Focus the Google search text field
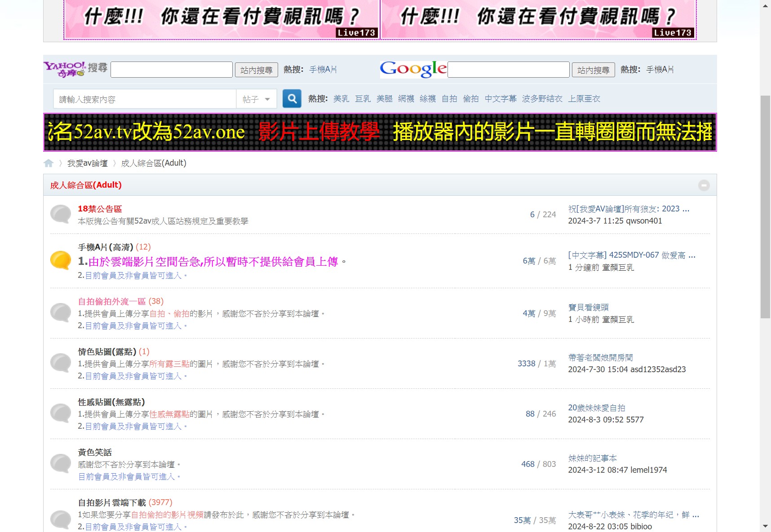 (508, 70)
